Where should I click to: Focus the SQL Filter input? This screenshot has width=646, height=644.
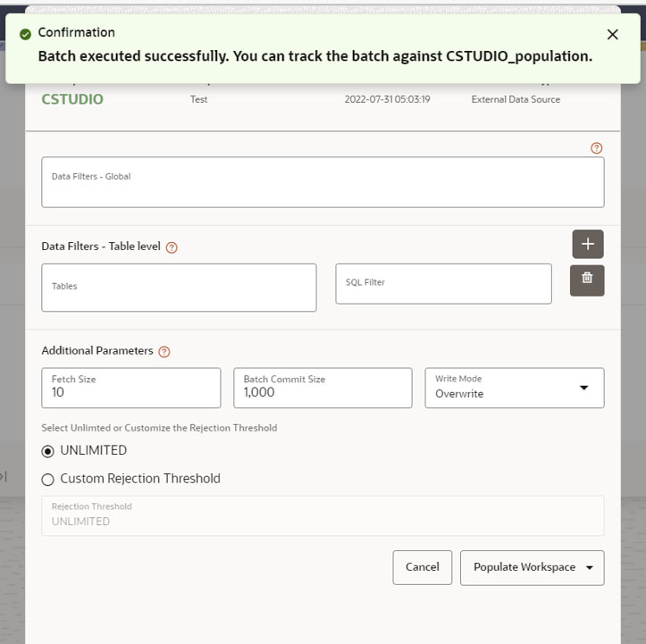click(443, 284)
